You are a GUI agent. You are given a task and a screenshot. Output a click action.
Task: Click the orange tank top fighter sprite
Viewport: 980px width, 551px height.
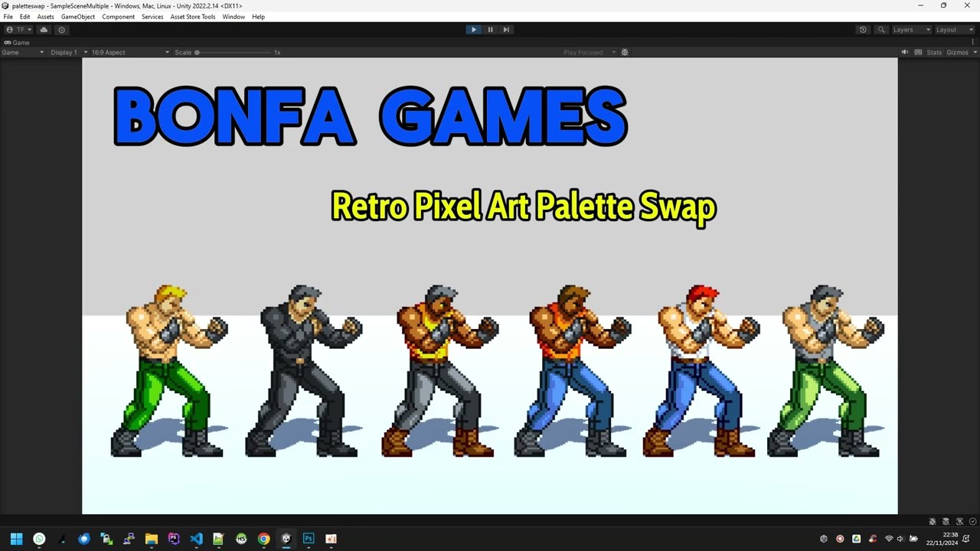[572, 371]
